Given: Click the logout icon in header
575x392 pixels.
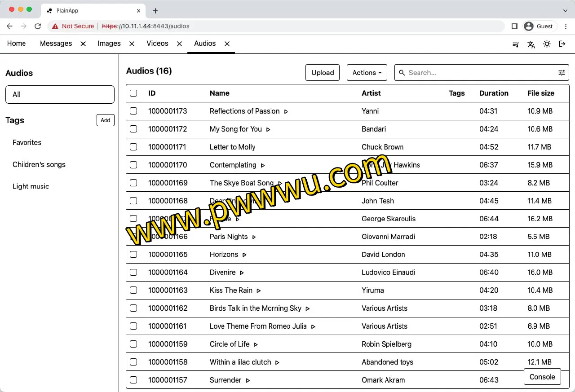Looking at the screenshot, I should coord(562,44).
